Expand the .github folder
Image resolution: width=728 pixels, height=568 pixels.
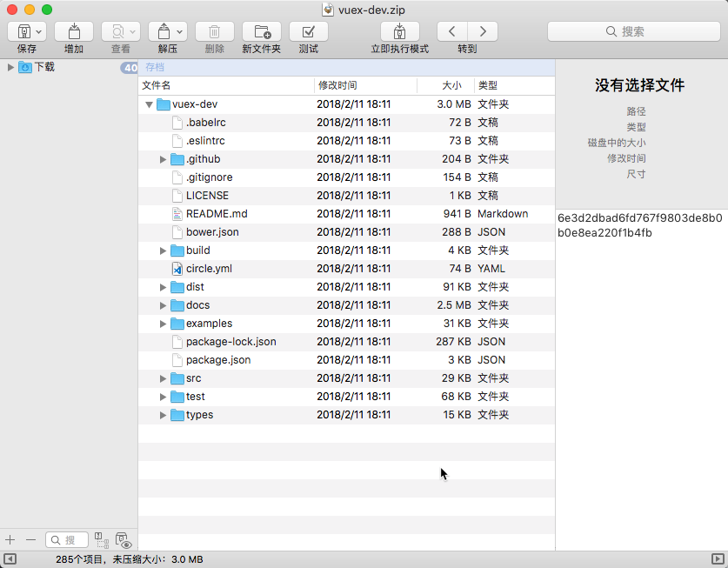coord(163,159)
